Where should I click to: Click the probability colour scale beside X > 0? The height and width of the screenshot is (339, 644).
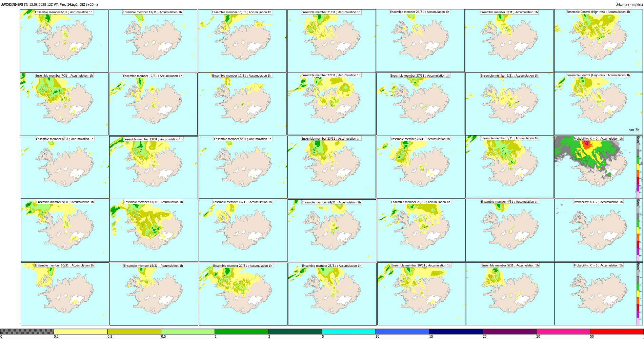point(638,167)
